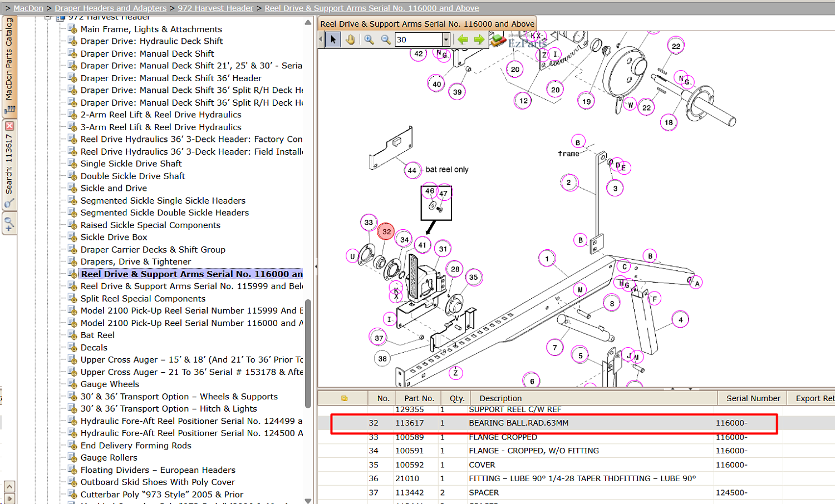The width and height of the screenshot is (835, 504).
Task: Zoom in on the diagram
Action: coord(369,39)
